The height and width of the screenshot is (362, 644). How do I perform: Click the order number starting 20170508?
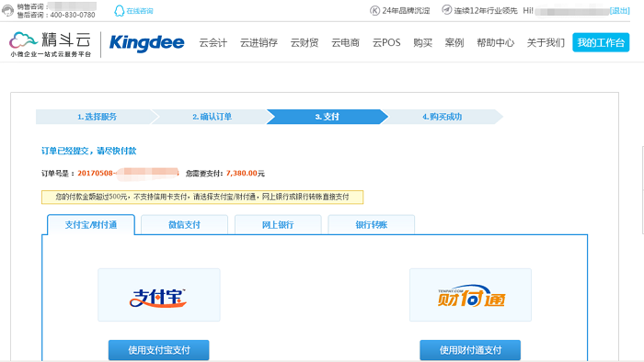(x=128, y=174)
